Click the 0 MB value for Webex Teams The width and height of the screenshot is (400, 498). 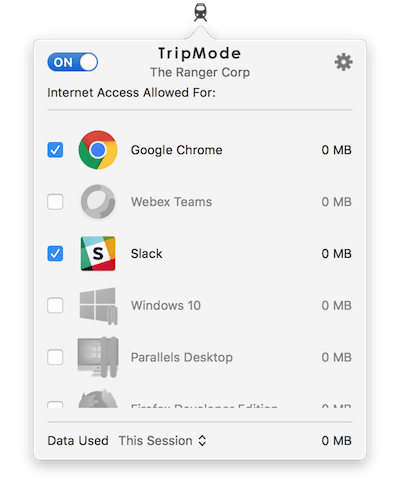337,202
